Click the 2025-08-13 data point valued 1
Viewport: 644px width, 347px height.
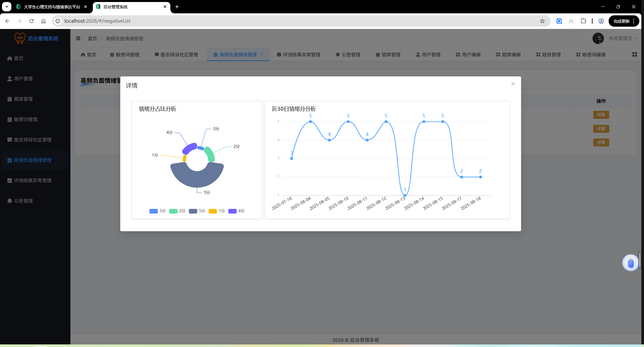[405, 196]
